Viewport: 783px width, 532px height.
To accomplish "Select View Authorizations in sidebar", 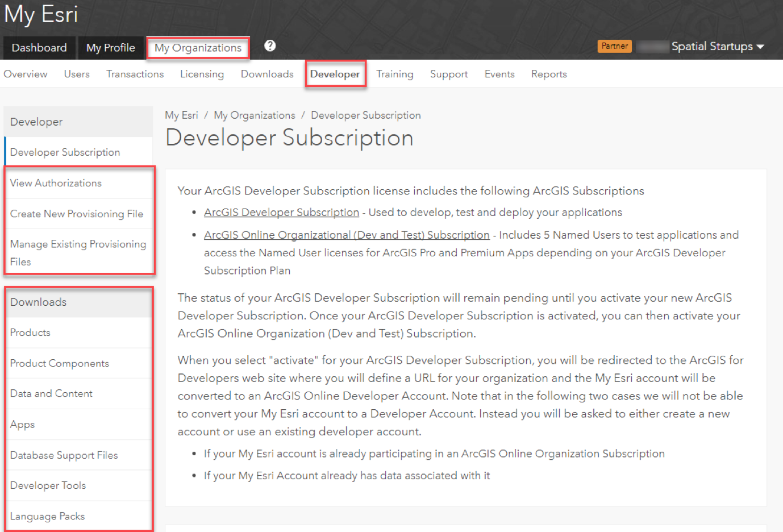I will [56, 183].
